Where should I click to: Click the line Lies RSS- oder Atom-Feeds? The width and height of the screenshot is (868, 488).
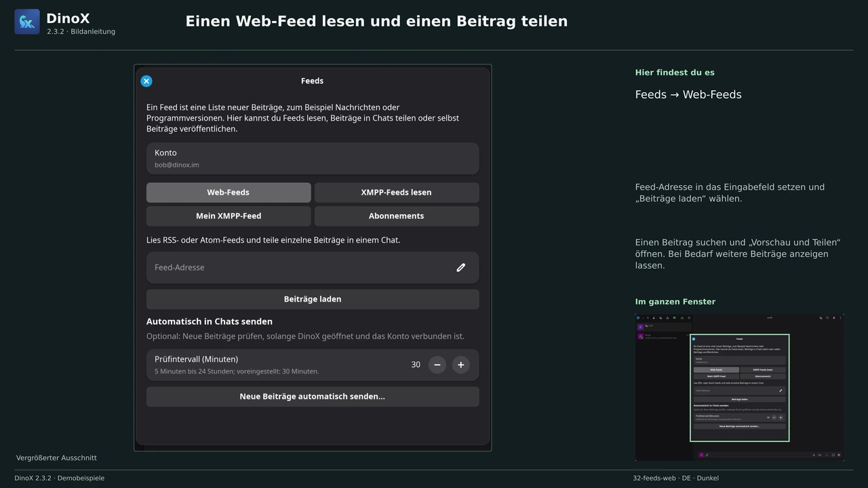(x=273, y=240)
